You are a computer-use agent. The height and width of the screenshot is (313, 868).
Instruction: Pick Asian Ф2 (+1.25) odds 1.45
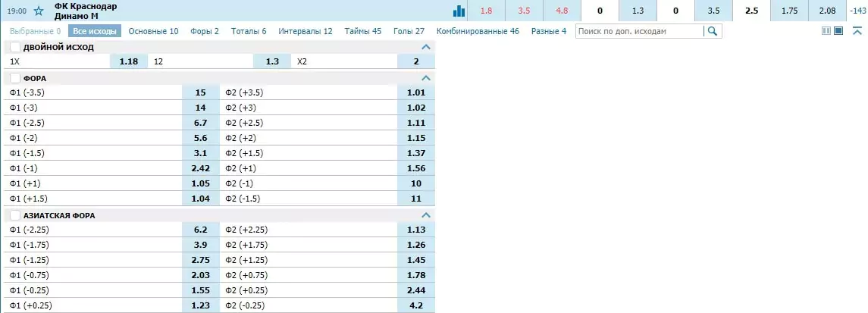click(x=416, y=260)
